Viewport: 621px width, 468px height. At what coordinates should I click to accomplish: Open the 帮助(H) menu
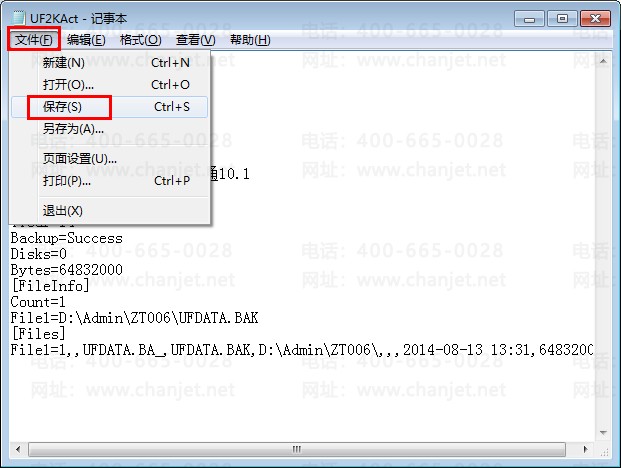[250, 40]
